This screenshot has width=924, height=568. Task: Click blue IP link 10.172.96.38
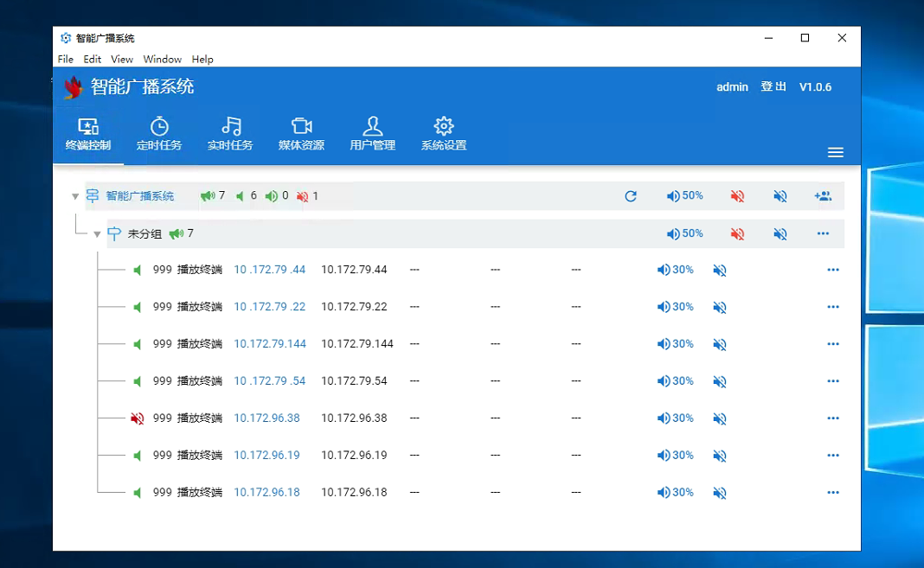pyautogui.click(x=267, y=418)
